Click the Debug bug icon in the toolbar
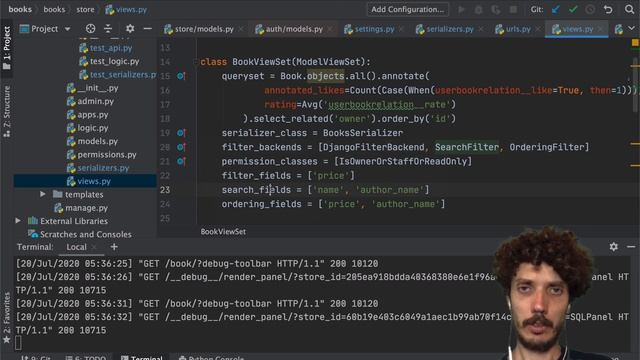 (478, 9)
